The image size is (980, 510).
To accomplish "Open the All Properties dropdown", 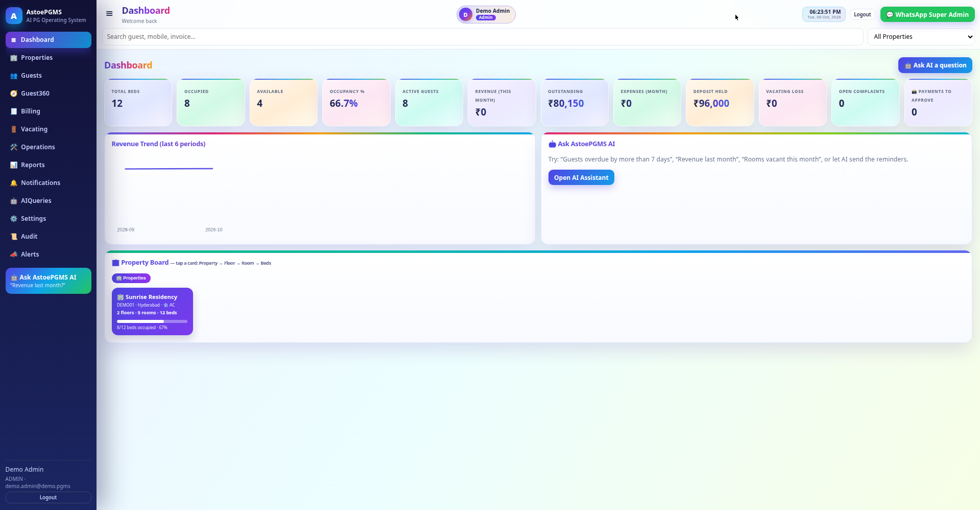I will tap(921, 37).
